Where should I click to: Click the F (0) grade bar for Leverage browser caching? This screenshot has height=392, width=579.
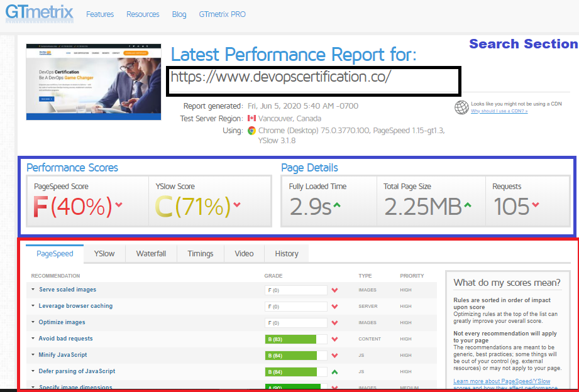coord(295,307)
